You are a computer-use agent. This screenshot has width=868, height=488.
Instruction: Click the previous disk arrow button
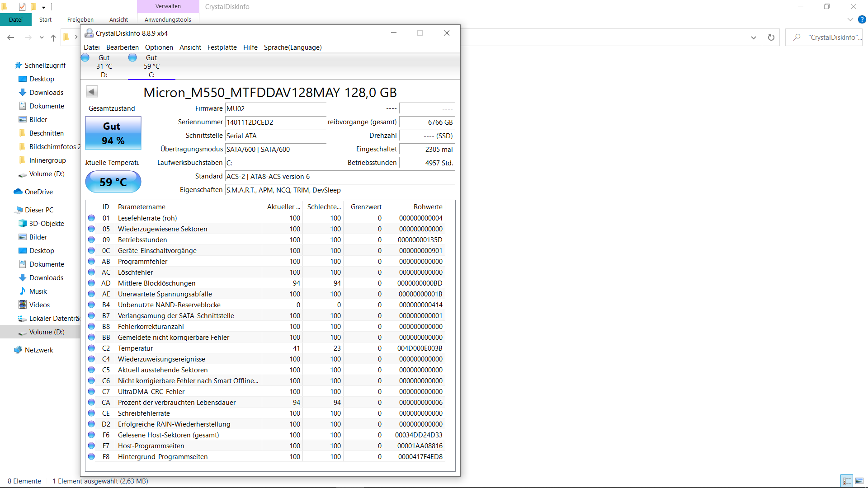[92, 92]
